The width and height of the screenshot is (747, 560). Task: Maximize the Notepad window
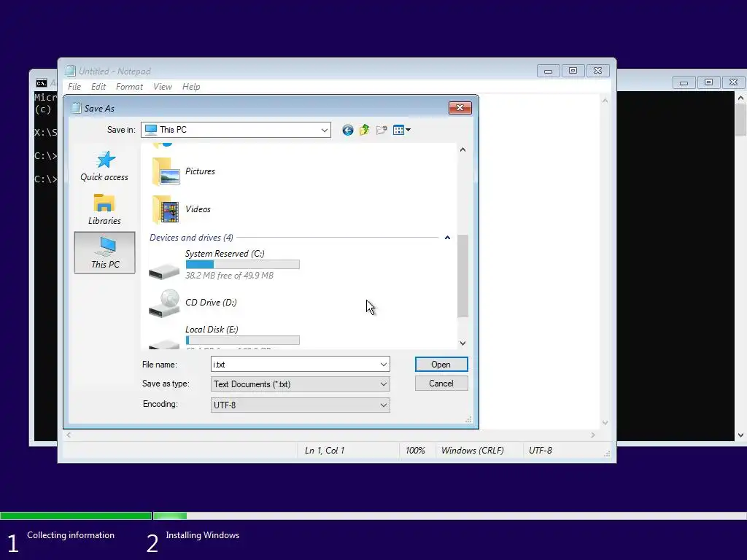click(x=573, y=71)
